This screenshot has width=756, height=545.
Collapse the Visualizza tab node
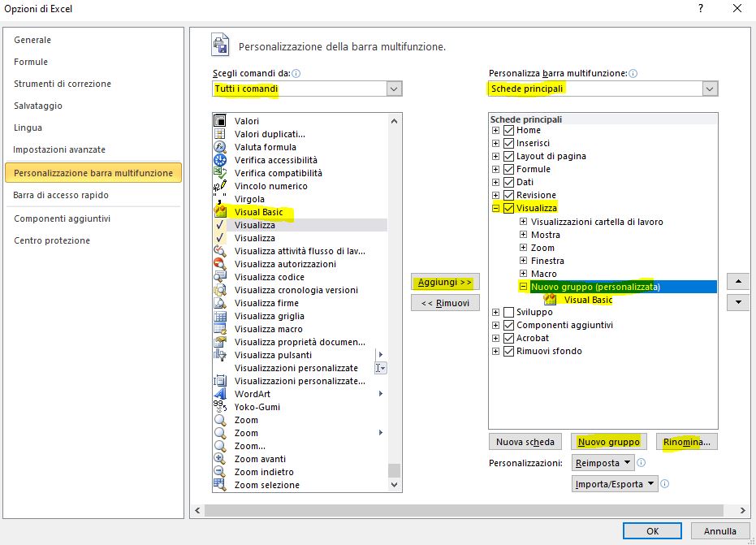coord(495,209)
